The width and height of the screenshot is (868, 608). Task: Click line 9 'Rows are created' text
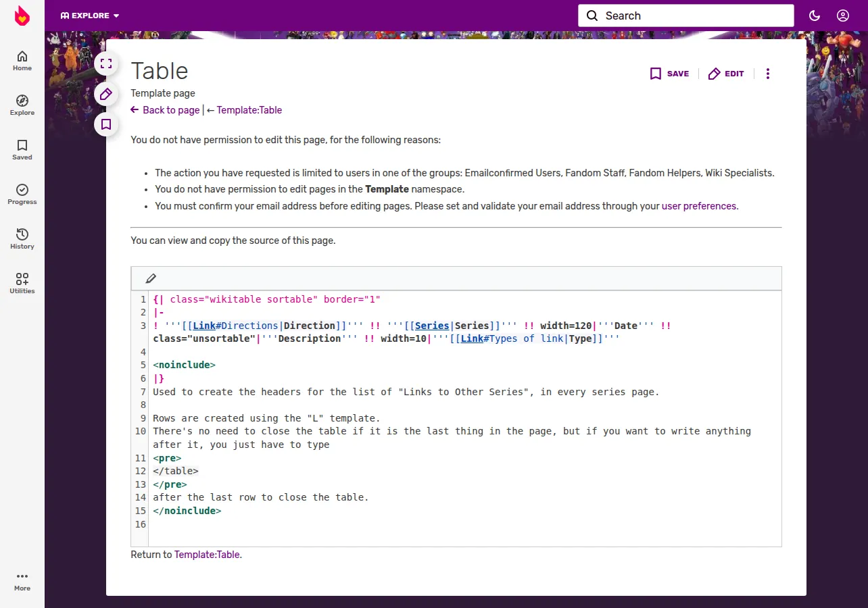(x=266, y=418)
